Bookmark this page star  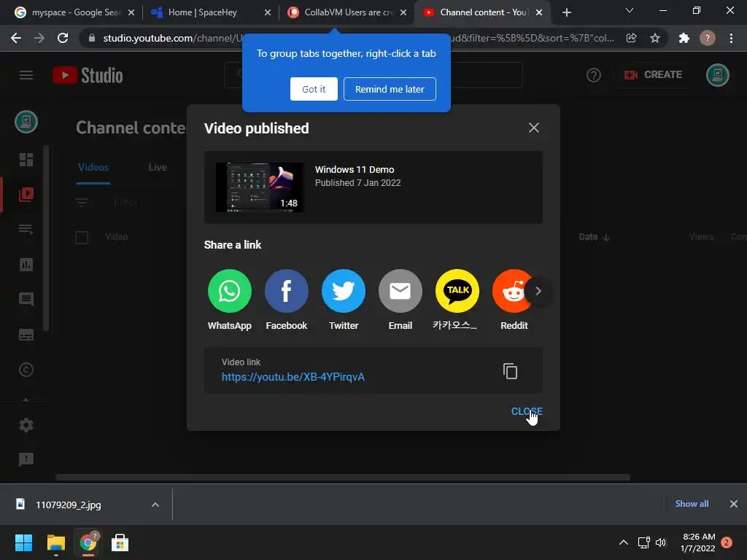tap(655, 38)
